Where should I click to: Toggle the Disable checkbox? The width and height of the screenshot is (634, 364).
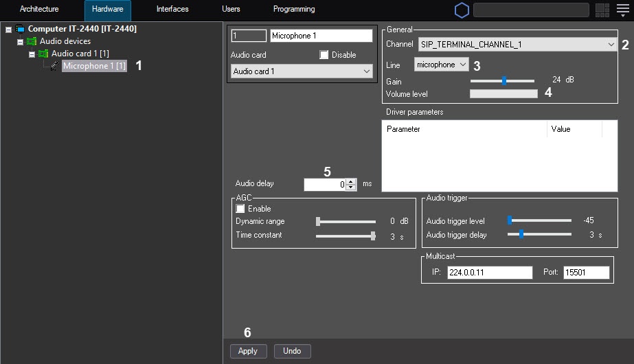pyautogui.click(x=324, y=55)
